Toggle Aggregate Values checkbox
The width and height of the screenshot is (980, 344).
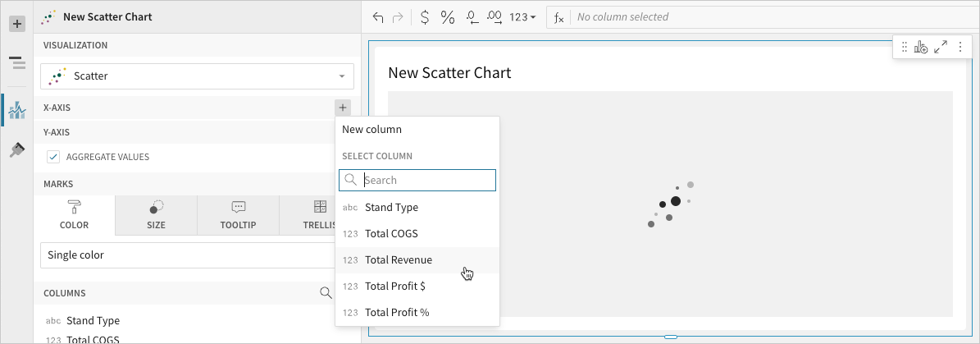tap(53, 157)
